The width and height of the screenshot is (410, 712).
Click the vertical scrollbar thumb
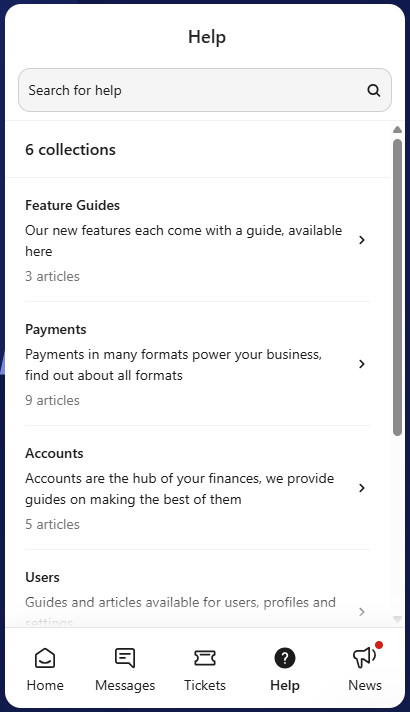pos(397,287)
